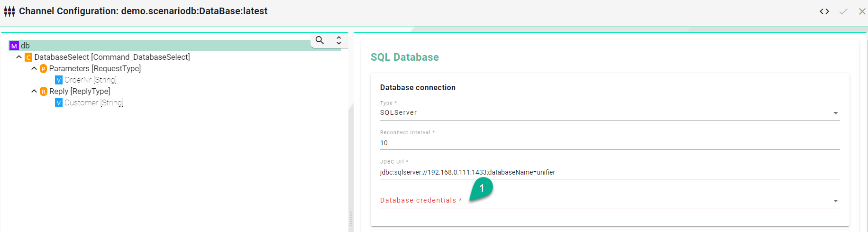
Task: Click the orange C DatabaseSelect icon
Action: (x=28, y=57)
